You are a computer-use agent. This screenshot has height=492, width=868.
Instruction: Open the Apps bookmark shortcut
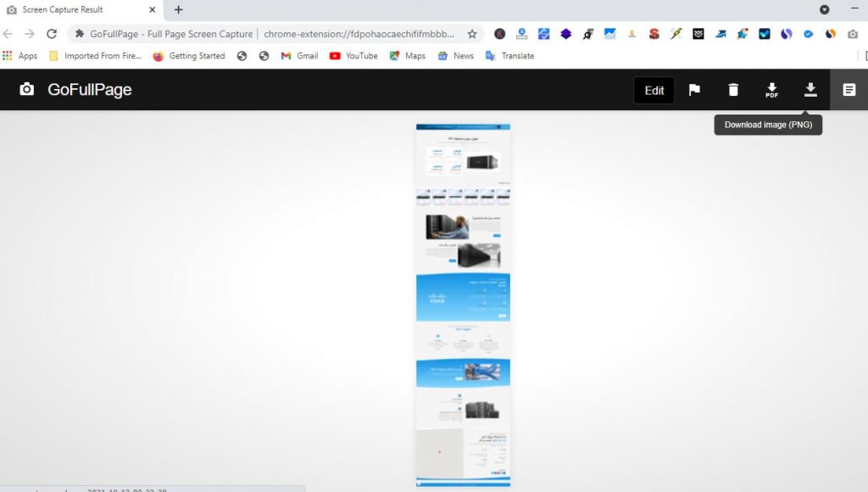tap(20, 55)
